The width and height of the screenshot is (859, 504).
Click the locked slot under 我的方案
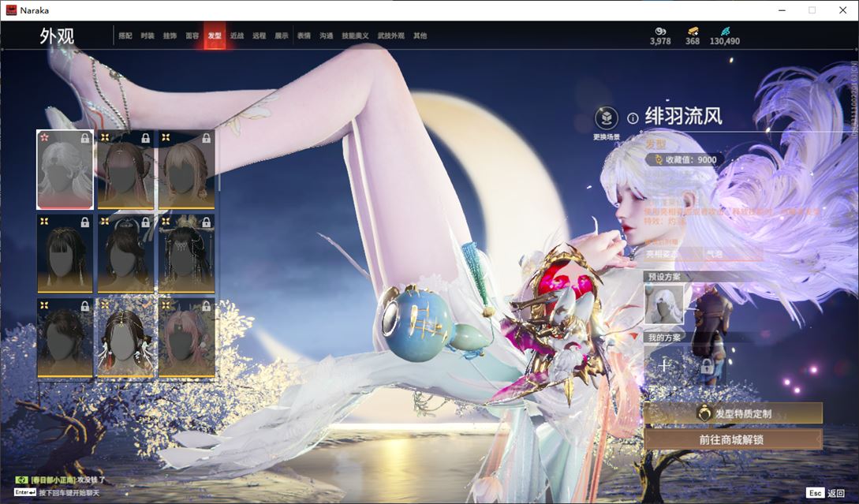pos(707,365)
